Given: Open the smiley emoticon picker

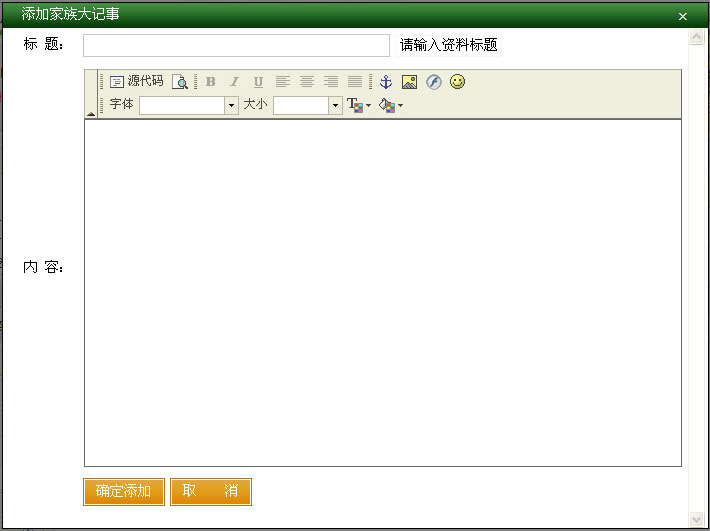Looking at the screenshot, I should 457,82.
